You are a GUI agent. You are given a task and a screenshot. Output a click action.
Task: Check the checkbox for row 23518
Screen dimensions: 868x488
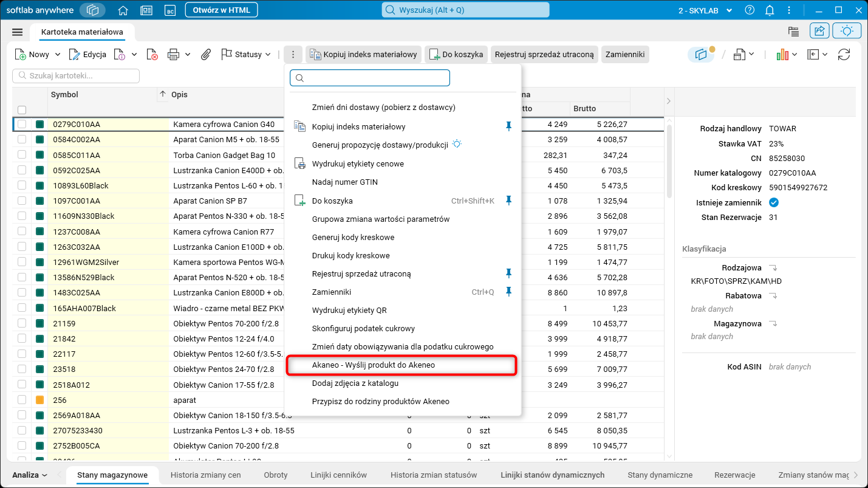(x=22, y=369)
